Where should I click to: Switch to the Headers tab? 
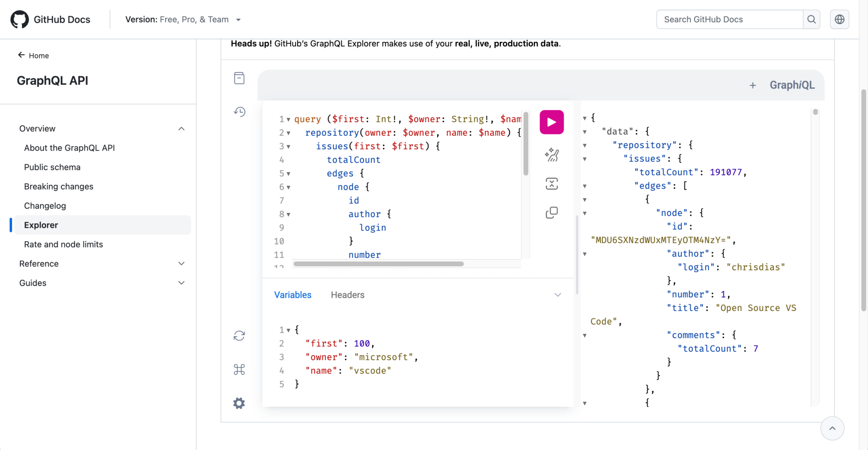click(348, 295)
